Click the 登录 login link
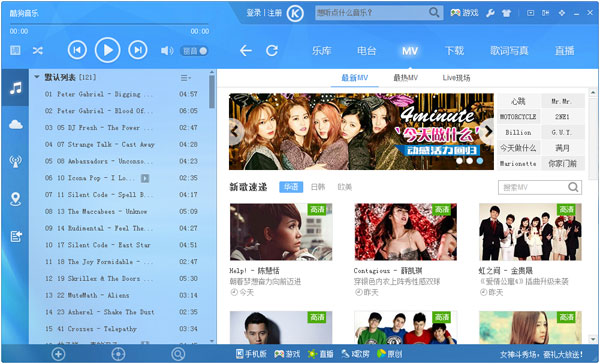 (x=254, y=13)
